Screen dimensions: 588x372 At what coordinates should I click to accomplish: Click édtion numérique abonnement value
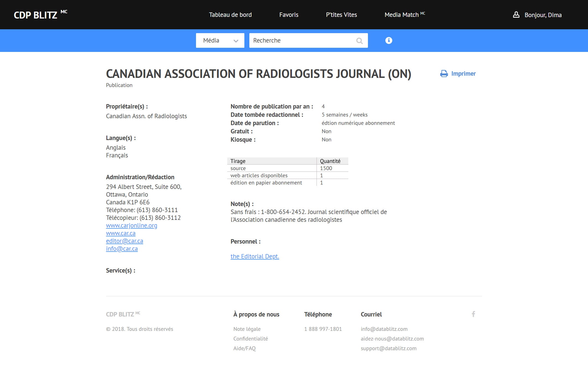(x=358, y=123)
